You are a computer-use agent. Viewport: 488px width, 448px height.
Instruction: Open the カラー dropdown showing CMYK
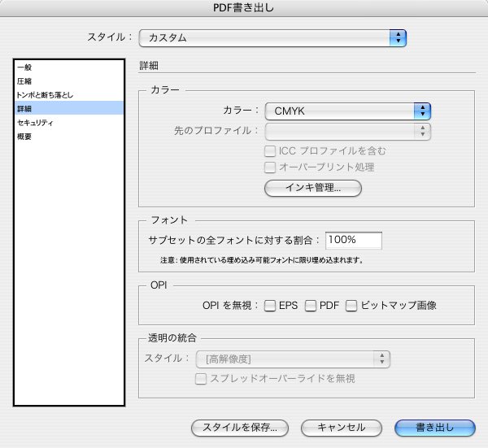[347, 111]
